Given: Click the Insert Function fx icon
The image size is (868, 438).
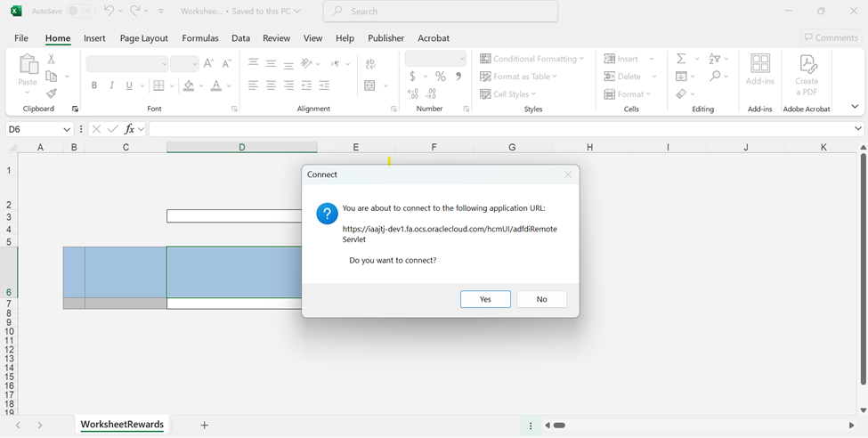Looking at the screenshot, I should coord(129,129).
